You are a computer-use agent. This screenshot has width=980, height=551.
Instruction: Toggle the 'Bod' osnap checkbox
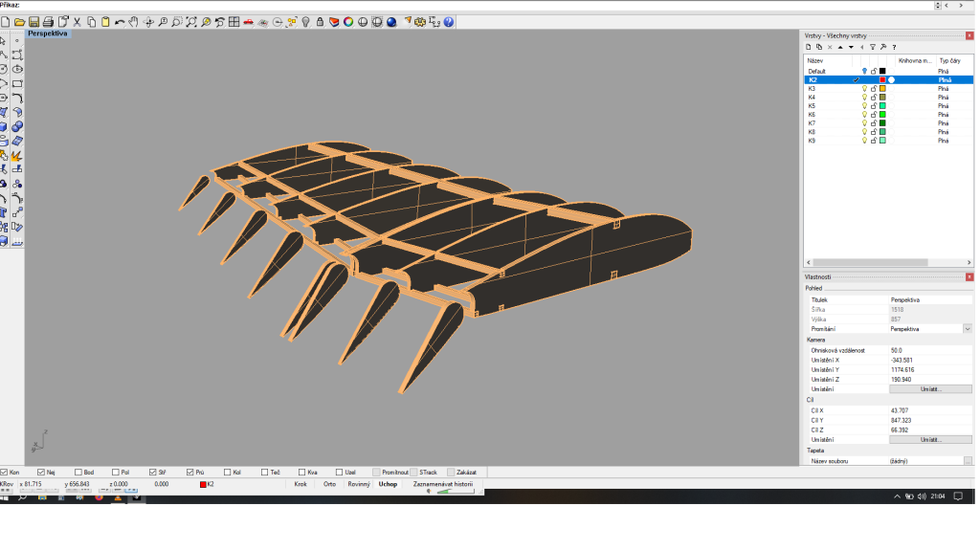coord(78,472)
